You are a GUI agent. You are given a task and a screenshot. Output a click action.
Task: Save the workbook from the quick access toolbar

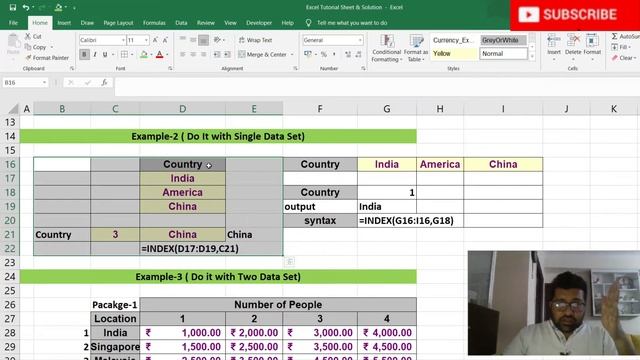coord(13,7)
